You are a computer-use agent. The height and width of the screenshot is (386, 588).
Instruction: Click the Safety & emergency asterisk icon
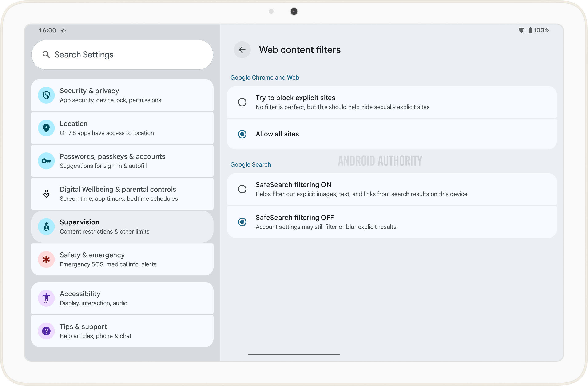[46, 259]
